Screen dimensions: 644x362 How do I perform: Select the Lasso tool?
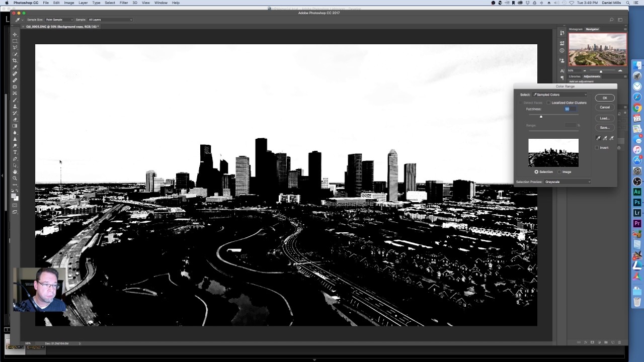[x=15, y=48]
